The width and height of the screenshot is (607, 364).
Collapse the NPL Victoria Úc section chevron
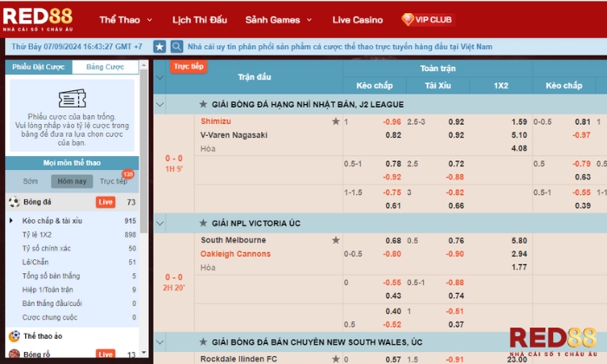(160, 224)
